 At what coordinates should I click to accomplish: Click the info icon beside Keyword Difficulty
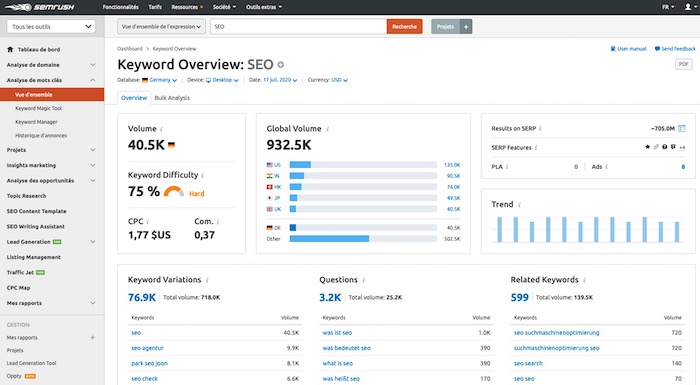click(203, 176)
